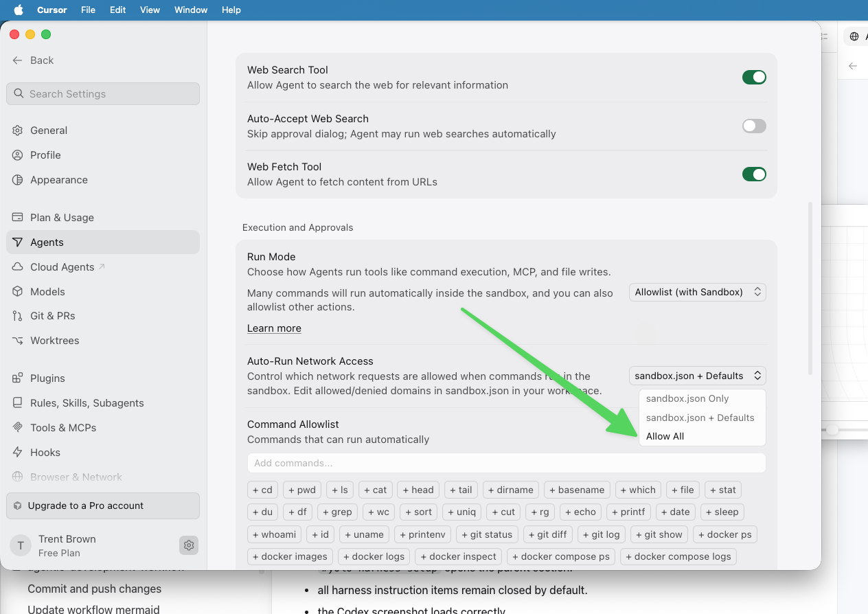
Task: Click the Agents funnel icon
Action: pyautogui.click(x=18, y=242)
